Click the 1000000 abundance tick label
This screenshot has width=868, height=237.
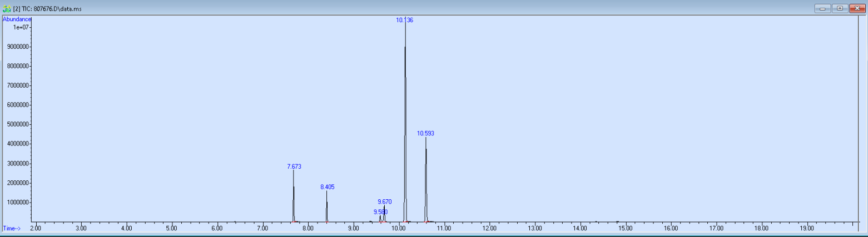pos(18,203)
